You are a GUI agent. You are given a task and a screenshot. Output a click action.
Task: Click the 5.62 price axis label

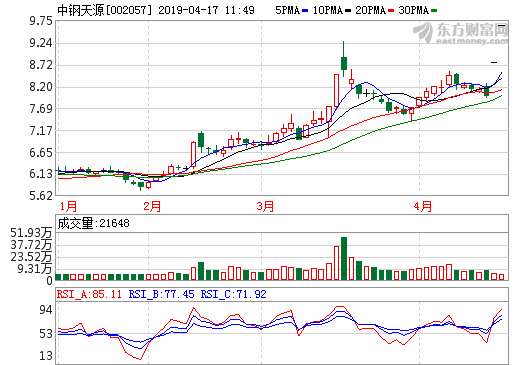[x=41, y=196]
